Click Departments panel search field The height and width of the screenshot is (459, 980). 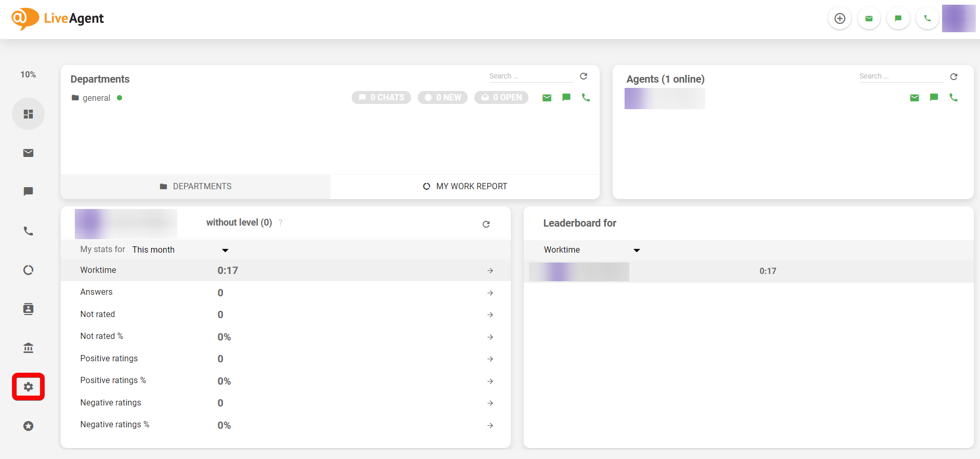531,76
